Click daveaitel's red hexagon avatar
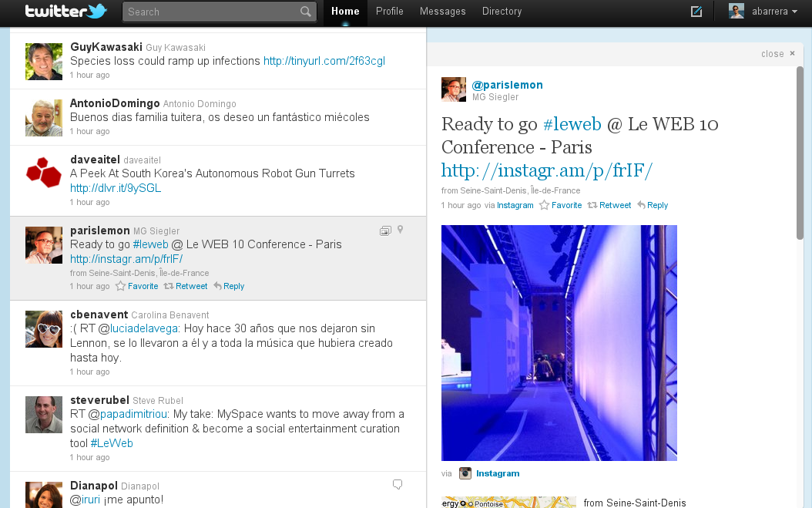This screenshot has width=812, height=508. click(x=44, y=173)
